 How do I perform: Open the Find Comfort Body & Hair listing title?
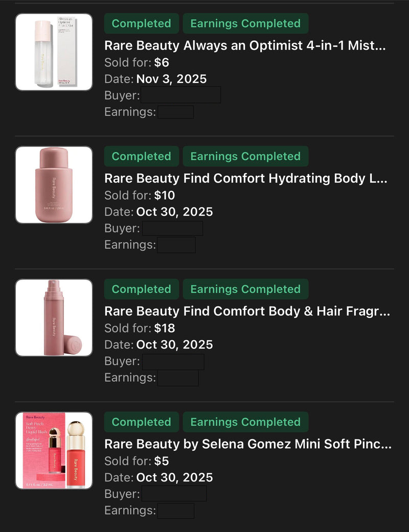pos(247,311)
